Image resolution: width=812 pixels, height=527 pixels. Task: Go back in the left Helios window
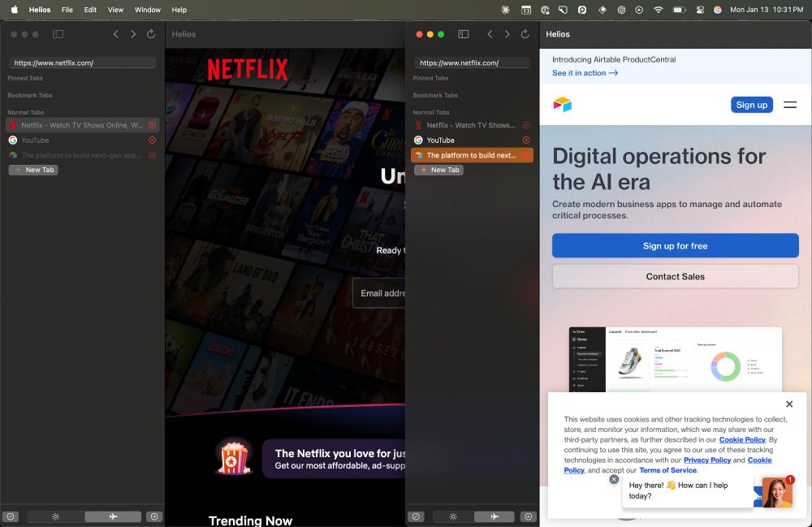point(115,34)
